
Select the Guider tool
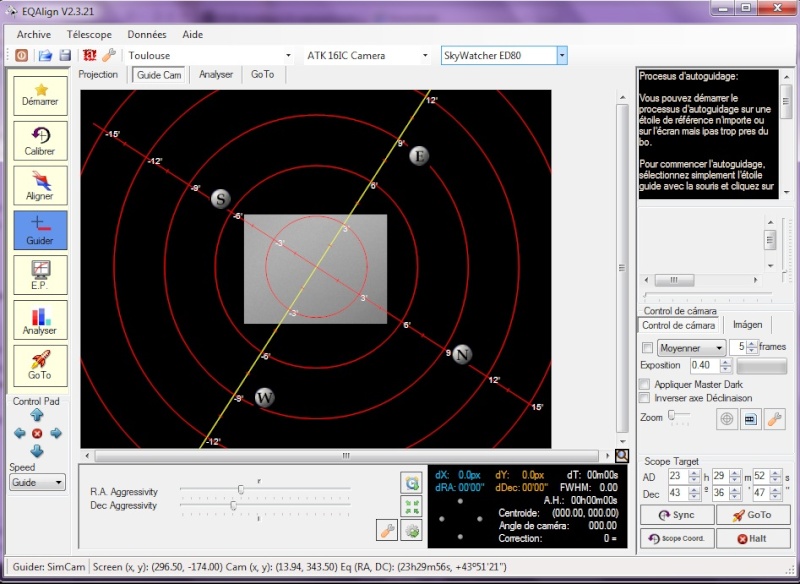40,230
